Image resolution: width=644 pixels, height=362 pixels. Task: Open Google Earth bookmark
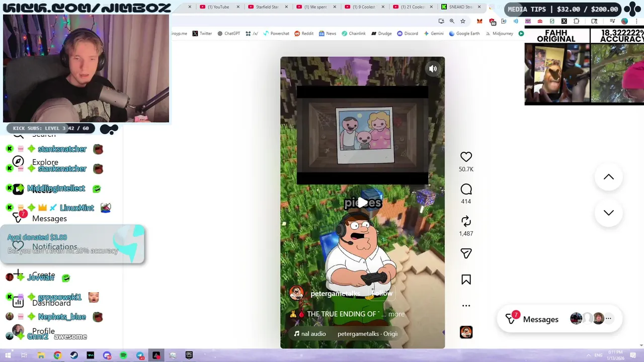pos(464,34)
